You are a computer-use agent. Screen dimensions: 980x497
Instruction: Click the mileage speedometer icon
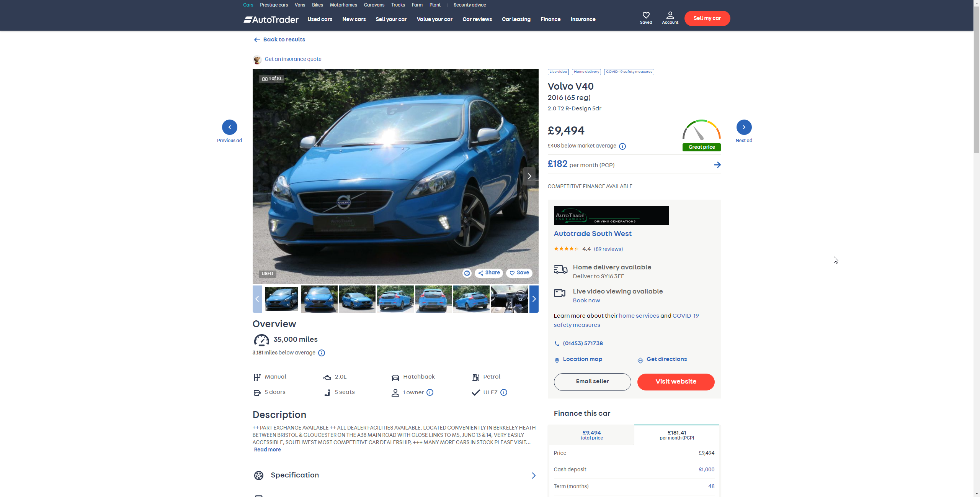click(x=261, y=340)
